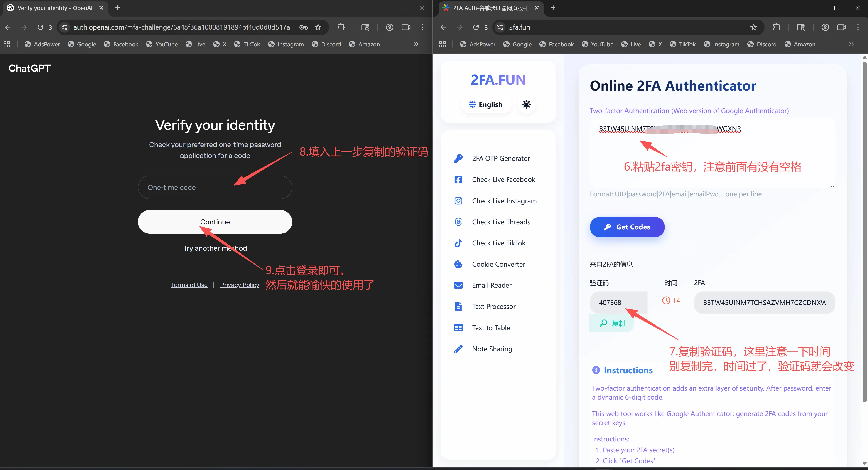This screenshot has width=868, height=470.
Task: Close the Verify your identity tab
Action: [101, 8]
